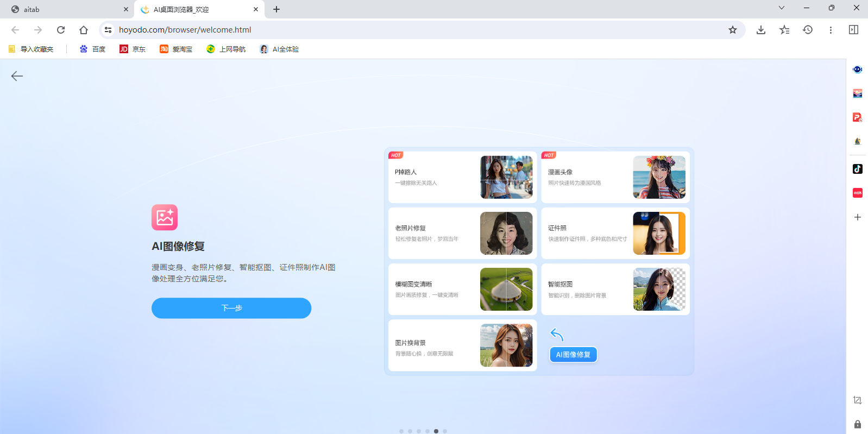The height and width of the screenshot is (434, 868).
Task: Open the favorites list star icon
Action: click(784, 30)
